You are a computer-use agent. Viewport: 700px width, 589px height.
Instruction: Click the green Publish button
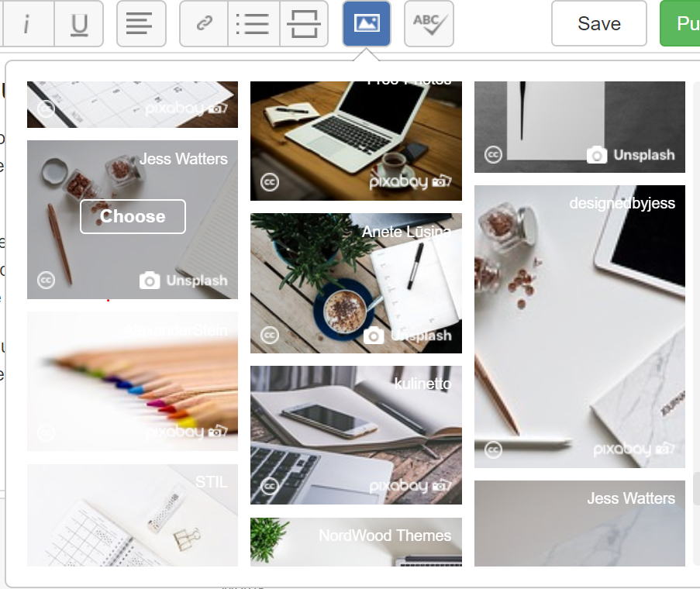click(x=680, y=24)
